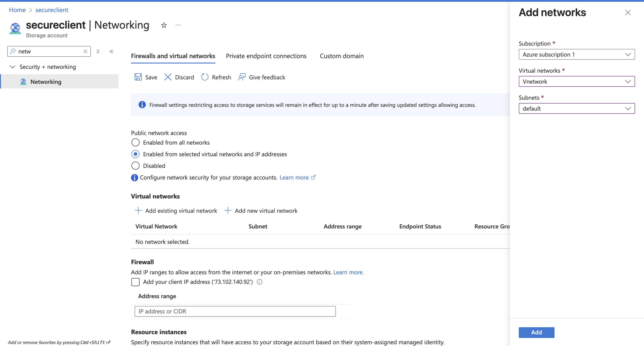Click the Refresh toolbar label
Image resolution: width=644 pixels, height=346 pixels.
tap(222, 77)
